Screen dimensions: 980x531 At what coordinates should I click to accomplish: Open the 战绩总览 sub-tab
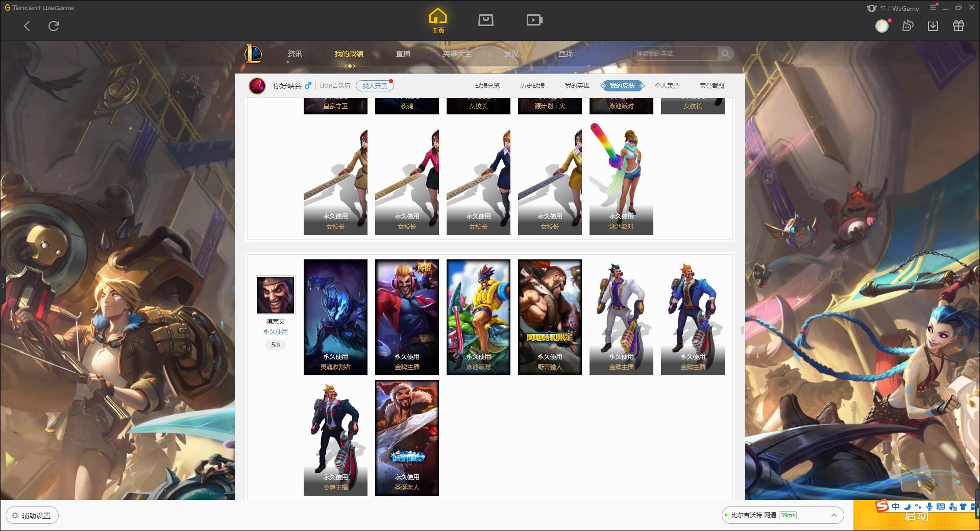487,86
